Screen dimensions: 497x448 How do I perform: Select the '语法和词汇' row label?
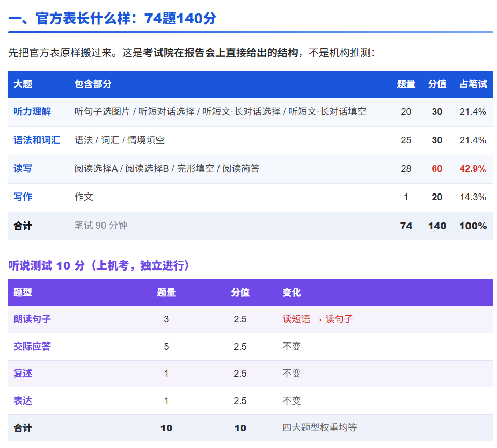(37, 140)
